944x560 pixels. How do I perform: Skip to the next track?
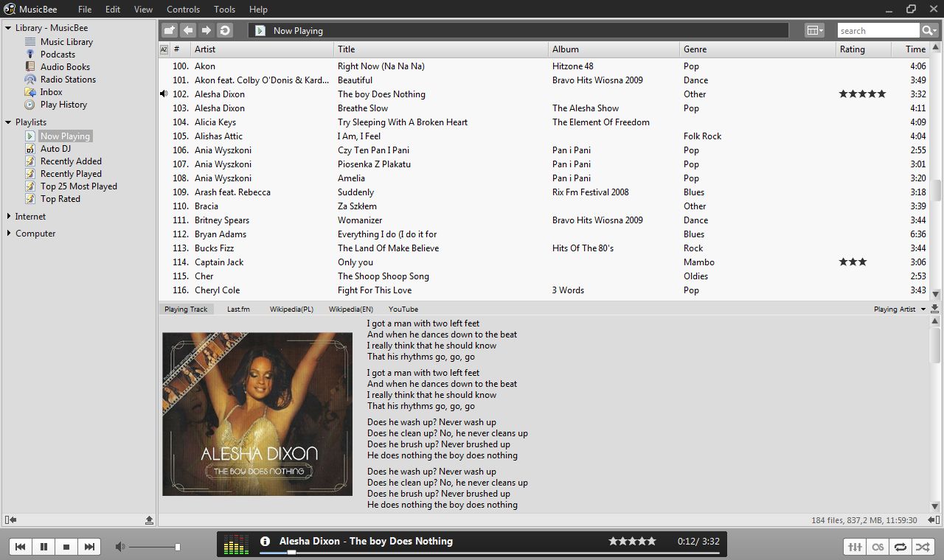[89, 547]
